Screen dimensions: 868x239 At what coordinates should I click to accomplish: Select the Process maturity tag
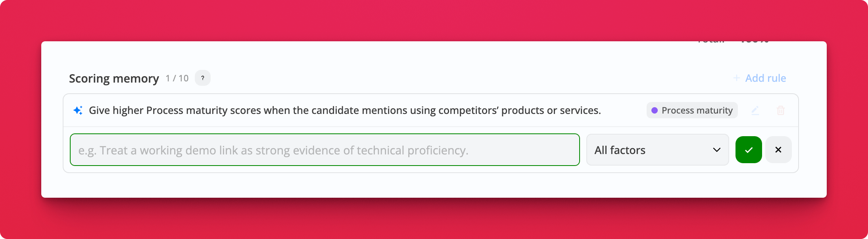point(692,110)
